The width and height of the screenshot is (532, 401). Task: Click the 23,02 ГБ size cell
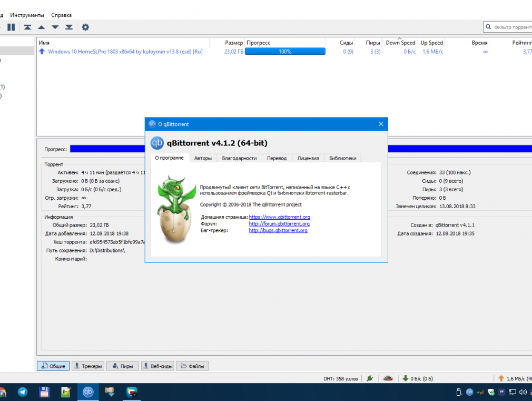click(234, 52)
